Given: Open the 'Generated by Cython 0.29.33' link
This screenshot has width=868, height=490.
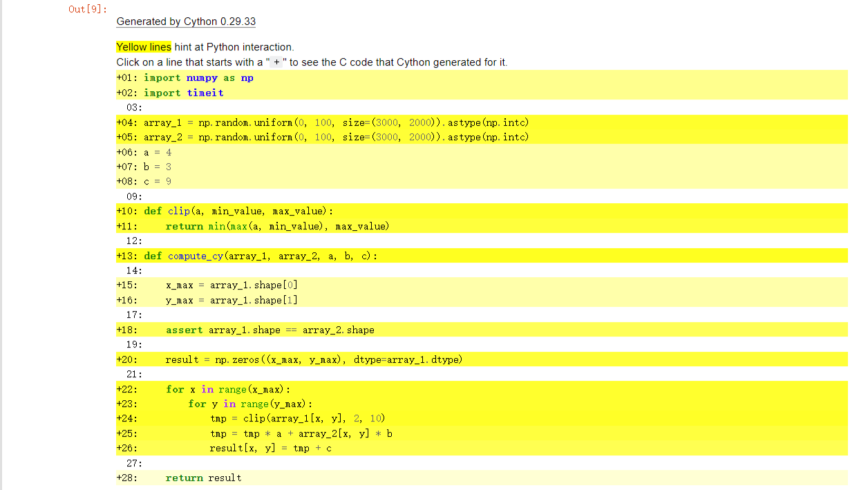Looking at the screenshot, I should point(186,21).
